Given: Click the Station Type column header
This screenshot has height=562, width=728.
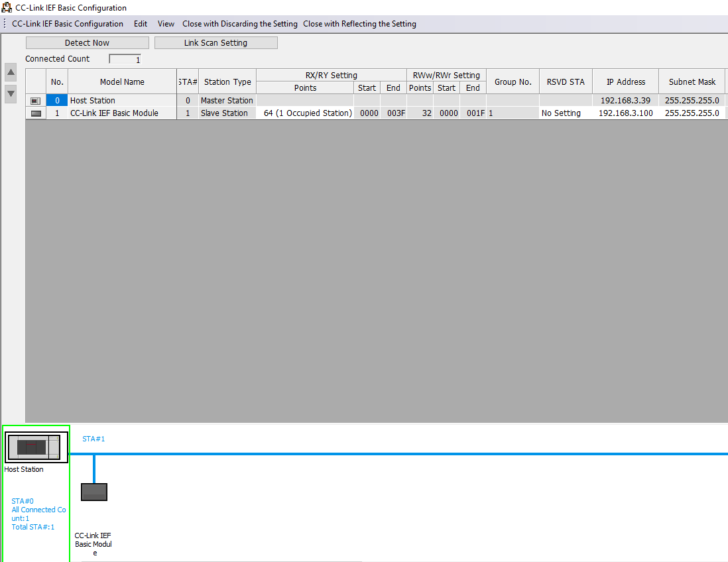Looking at the screenshot, I should (227, 82).
